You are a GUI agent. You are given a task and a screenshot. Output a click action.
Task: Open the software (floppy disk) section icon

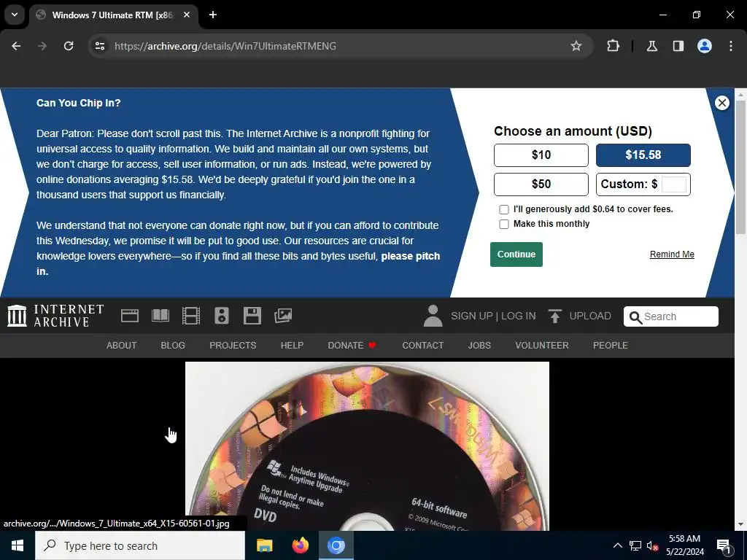252,316
